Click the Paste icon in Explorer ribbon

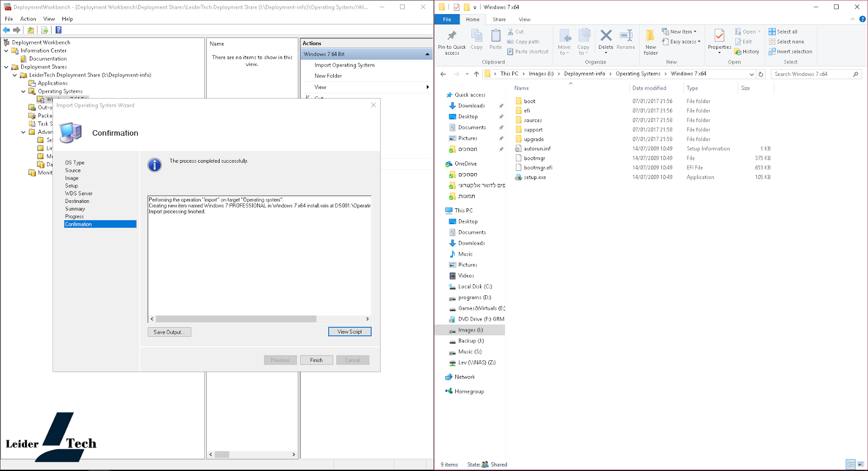[x=496, y=39]
